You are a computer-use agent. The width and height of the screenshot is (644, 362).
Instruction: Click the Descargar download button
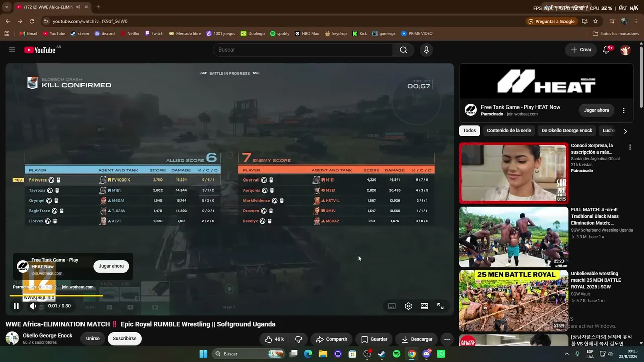pyautogui.click(x=417, y=339)
